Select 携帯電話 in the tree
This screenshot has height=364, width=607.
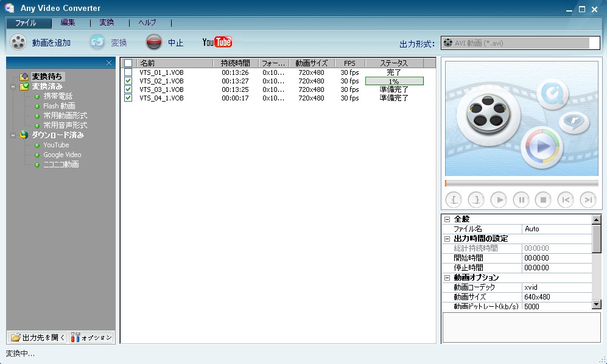(x=58, y=96)
